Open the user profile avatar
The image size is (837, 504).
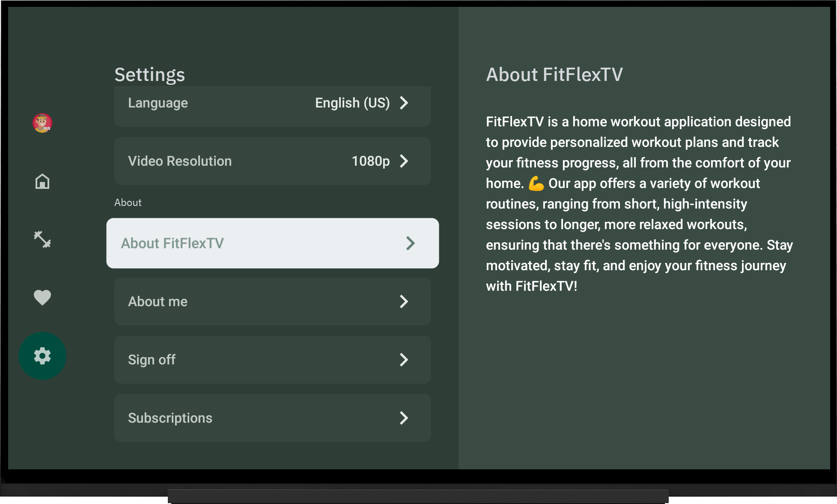42,123
